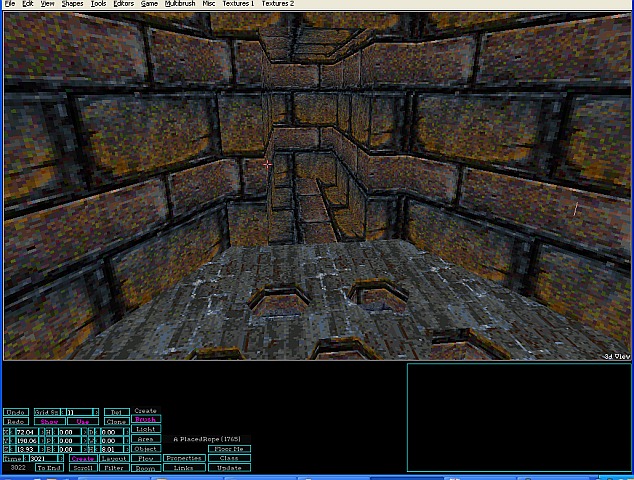Viewport: 634px width, 480px height.
Task: Select the Room creation mode
Action: [146, 468]
